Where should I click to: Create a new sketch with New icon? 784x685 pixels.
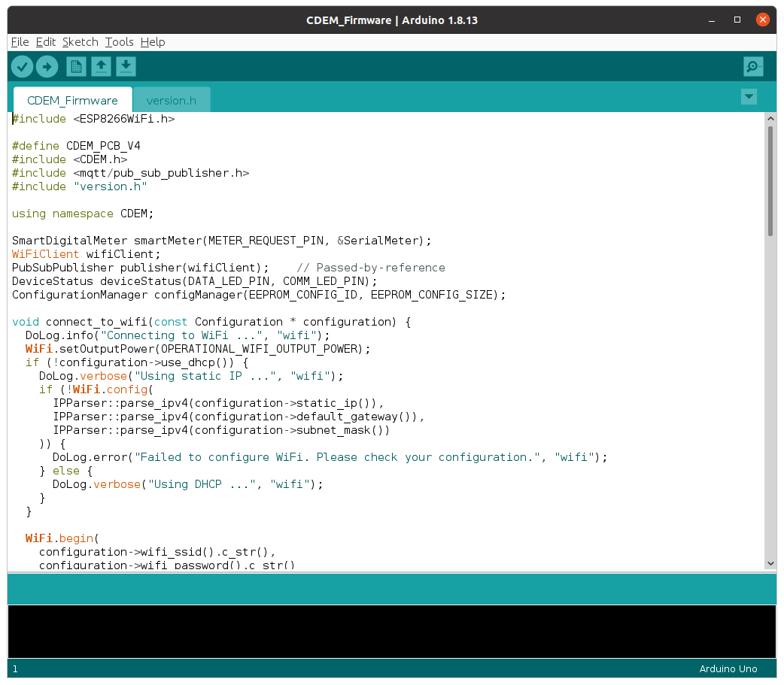pyautogui.click(x=76, y=67)
